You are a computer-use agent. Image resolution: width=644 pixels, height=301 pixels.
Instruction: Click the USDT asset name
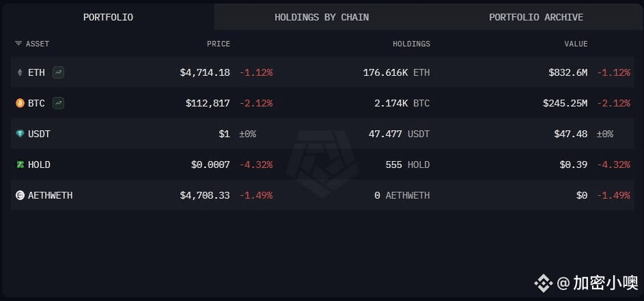tap(39, 134)
